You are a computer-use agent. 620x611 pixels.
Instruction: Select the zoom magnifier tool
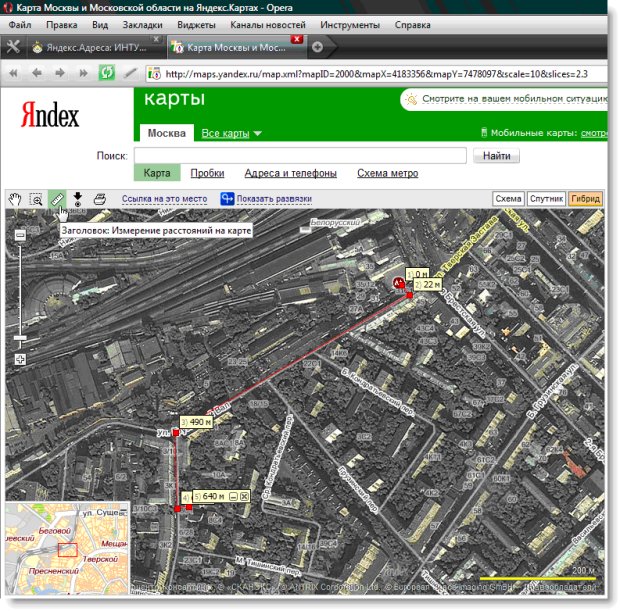pyautogui.click(x=36, y=199)
